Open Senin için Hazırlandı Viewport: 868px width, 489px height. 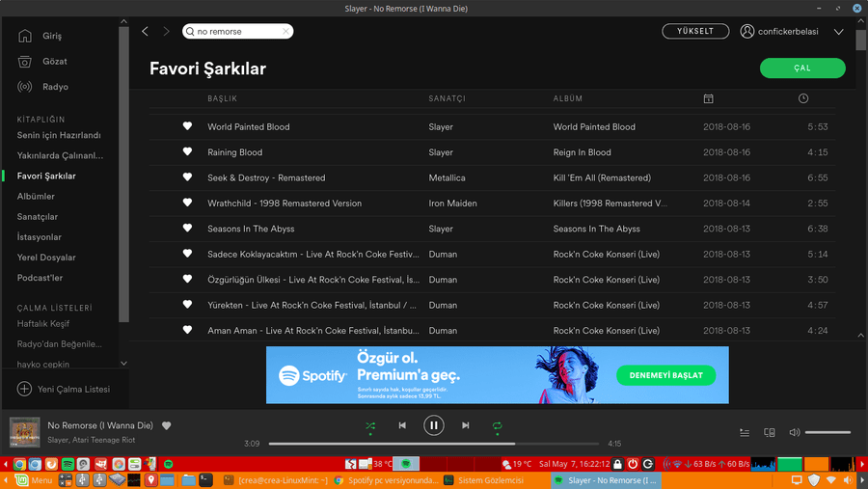pos(59,135)
